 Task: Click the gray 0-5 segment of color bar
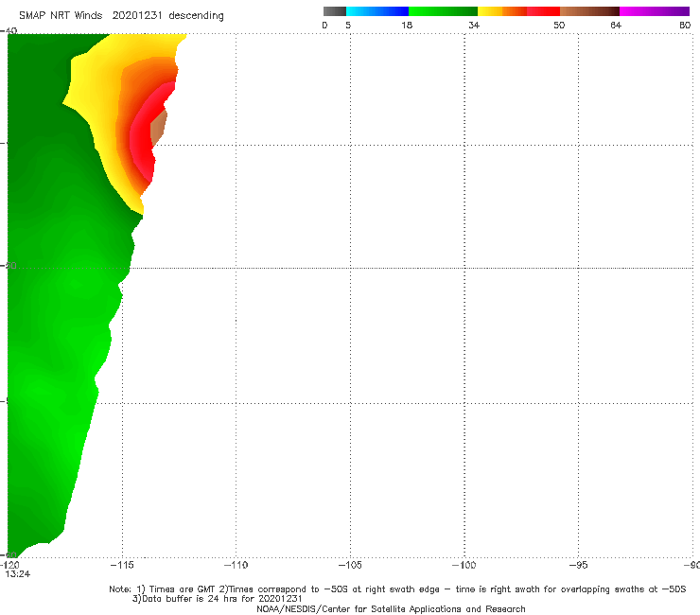pyautogui.click(x=334, y=11)
